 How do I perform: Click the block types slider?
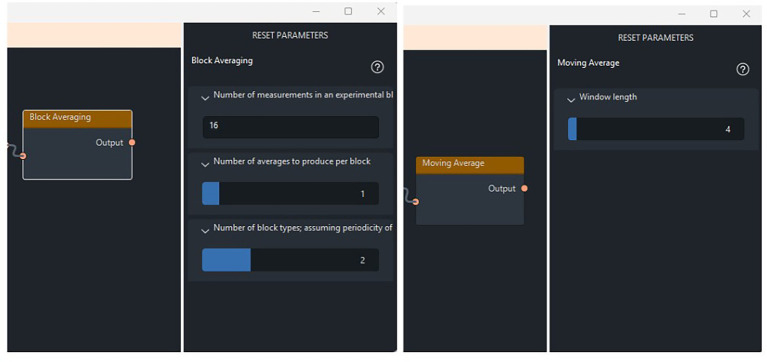pos(291,260)
